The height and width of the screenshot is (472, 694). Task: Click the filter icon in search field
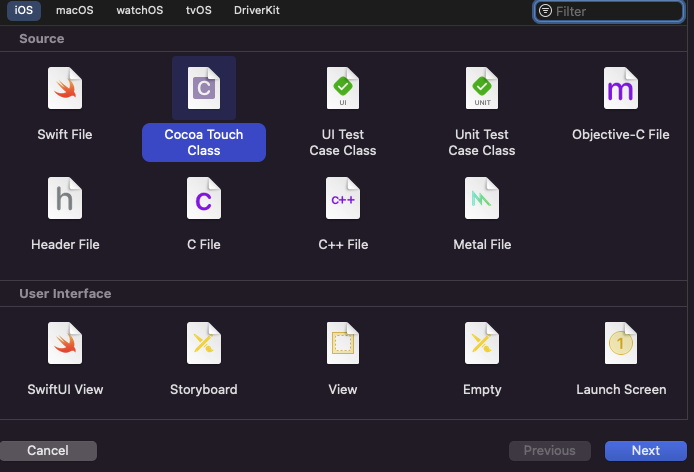coord(545,11)
